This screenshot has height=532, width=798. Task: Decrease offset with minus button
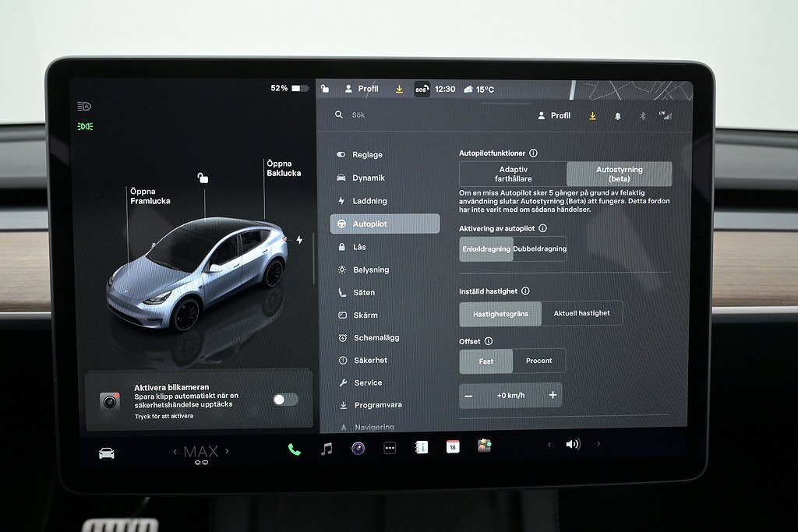tap(468, 396)
